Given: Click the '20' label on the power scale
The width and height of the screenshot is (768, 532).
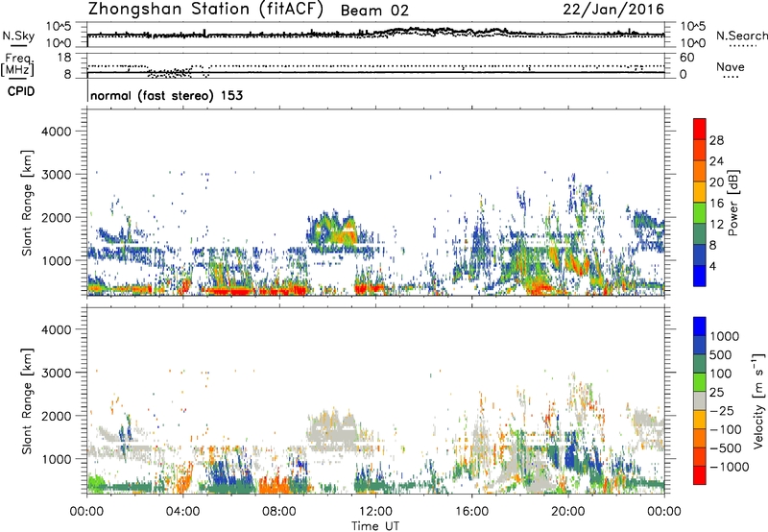Looking at the screenshot, I should click(x=716, y=182).
